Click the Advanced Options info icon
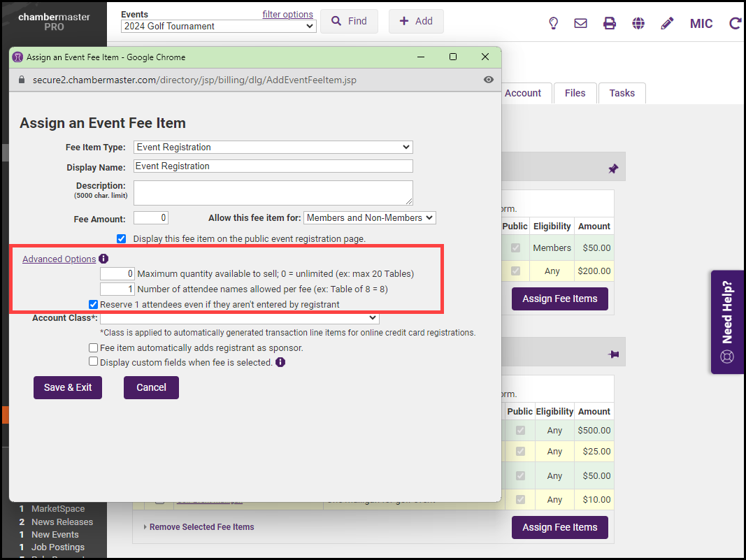This screenshot has width=746, height=560. pyautogui.click(x=103, y=259)
